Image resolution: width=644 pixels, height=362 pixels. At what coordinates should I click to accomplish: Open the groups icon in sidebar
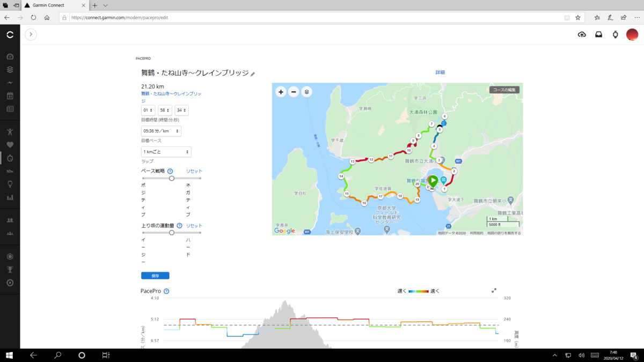tap(10, 233)
